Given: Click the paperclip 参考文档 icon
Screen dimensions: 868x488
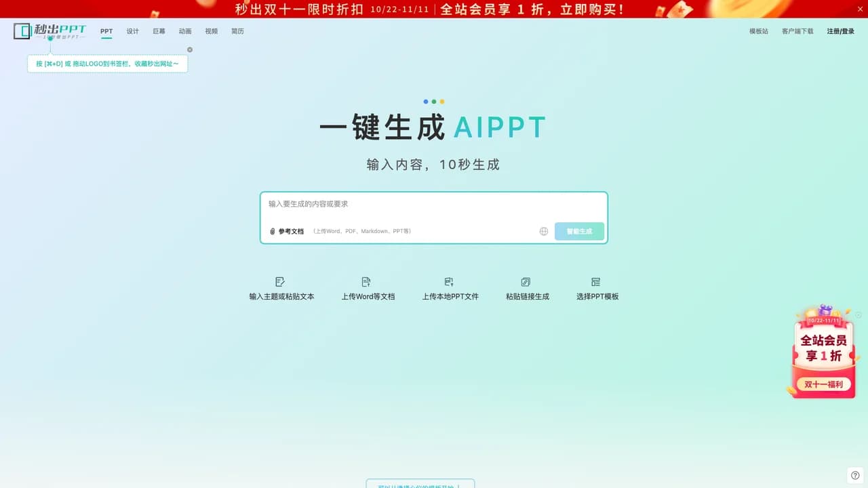Looking at the screenshot, I should [x=273, y=231].
